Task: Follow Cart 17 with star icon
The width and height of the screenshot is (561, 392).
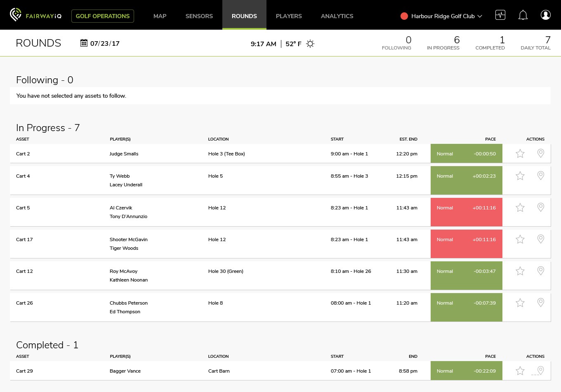Action: coord(520,239)
